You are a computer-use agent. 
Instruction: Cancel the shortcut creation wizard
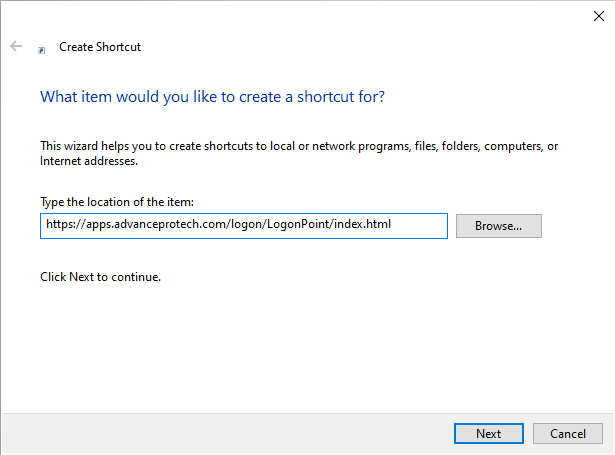[567, 433]
